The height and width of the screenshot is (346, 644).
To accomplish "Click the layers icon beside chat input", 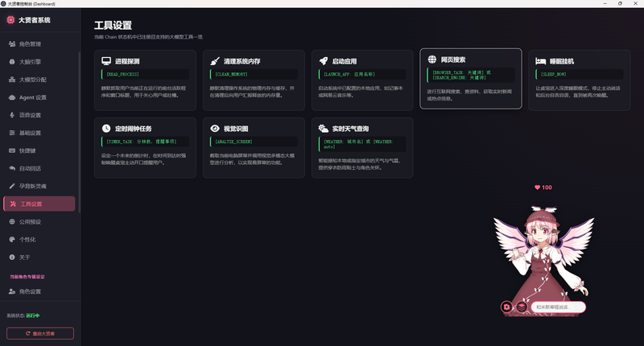I will pyautogui.click(x=522, y=307).
